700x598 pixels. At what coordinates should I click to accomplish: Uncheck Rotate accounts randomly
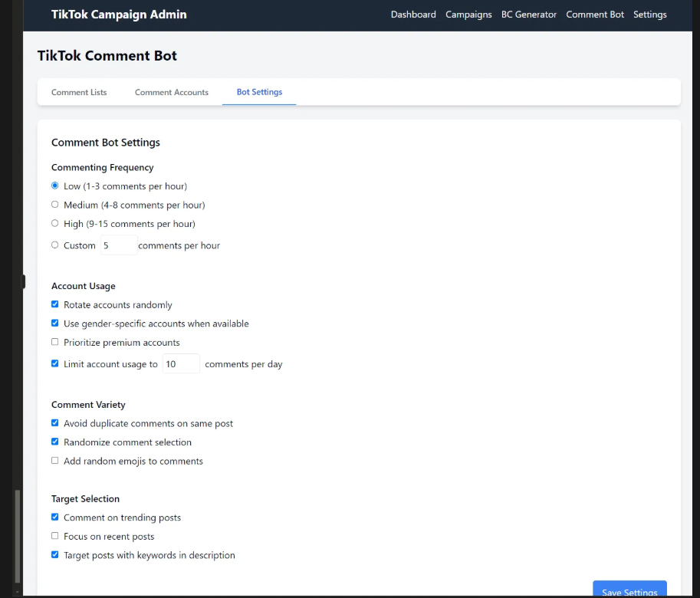55,304
